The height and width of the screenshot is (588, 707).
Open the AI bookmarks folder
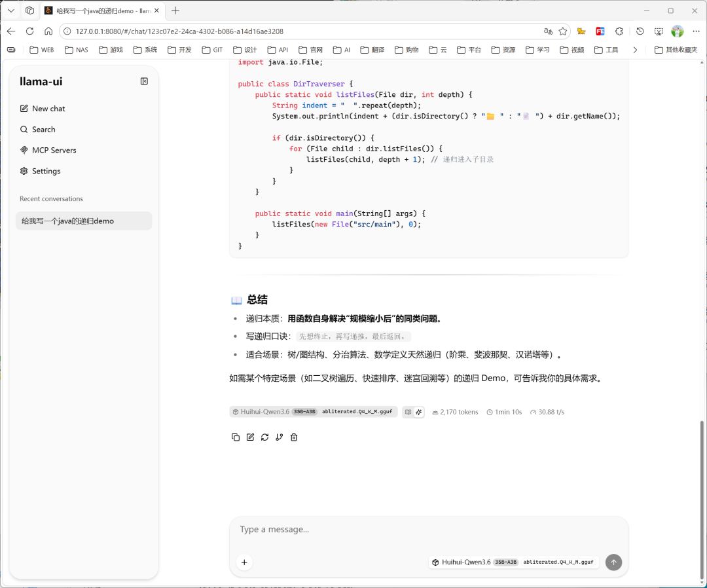(341, 50)
